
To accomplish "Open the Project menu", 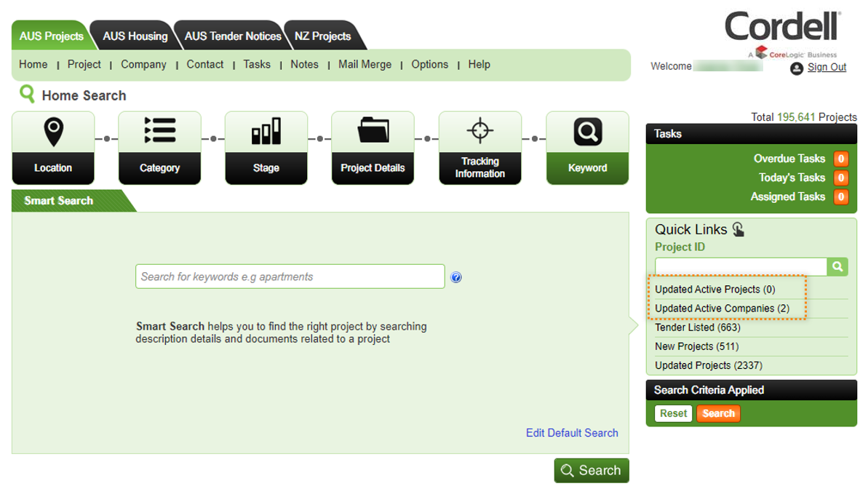I will [x=84, y=64].
